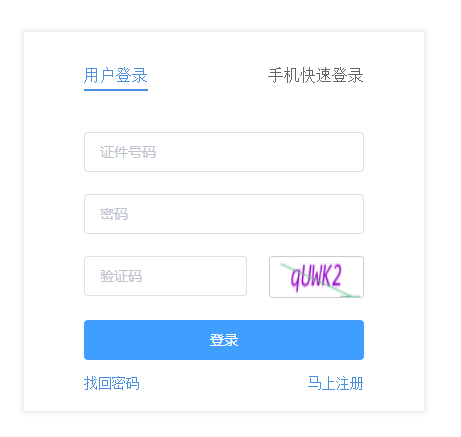
Task: Click into the 密码 field
Action: pos(224,214)
